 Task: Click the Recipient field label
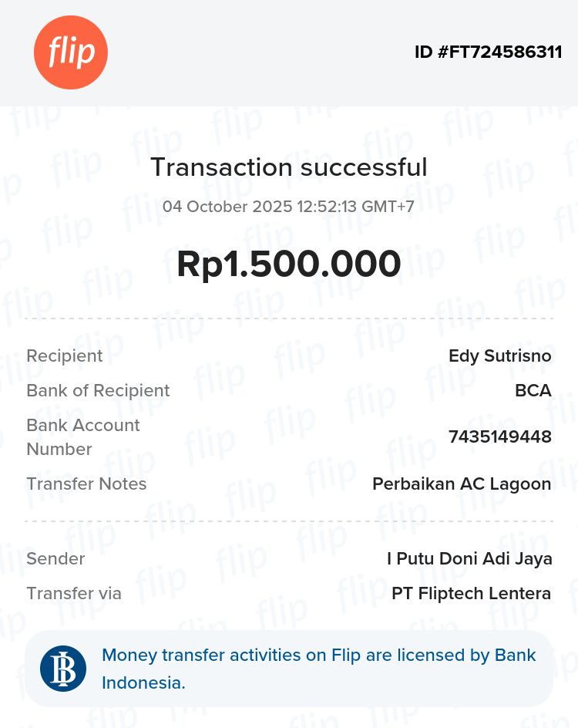[x=65, y=356]
